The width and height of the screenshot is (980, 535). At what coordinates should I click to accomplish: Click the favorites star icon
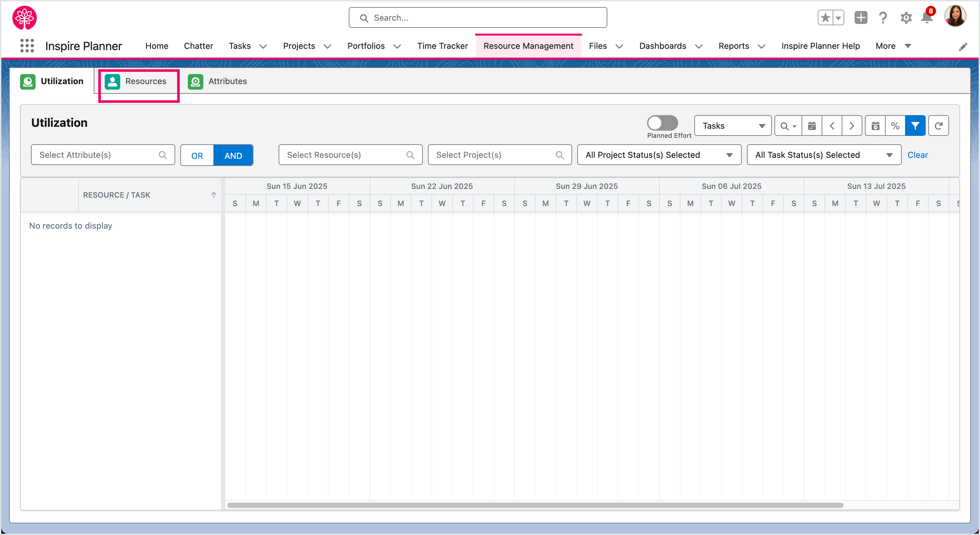coord(825,17)
